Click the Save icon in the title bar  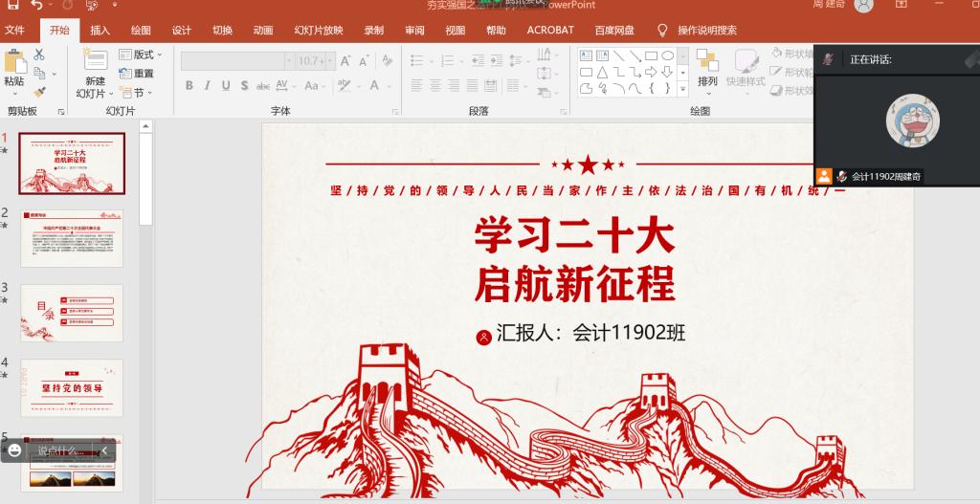pos(12,6)
